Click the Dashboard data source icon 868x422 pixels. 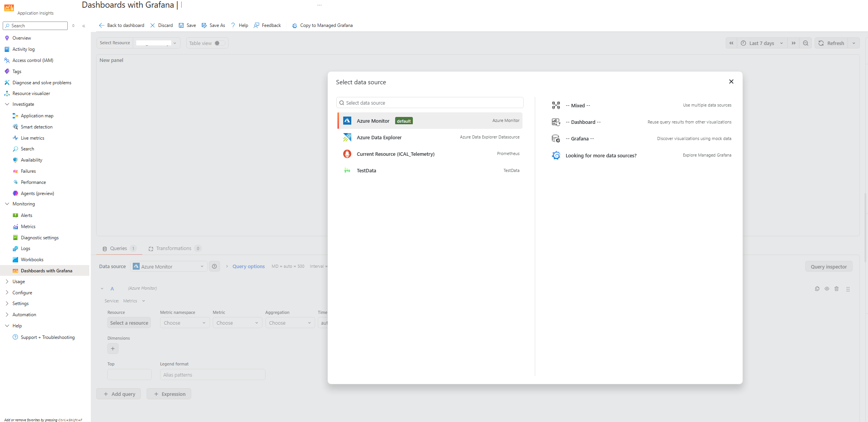pyautogui.click(x=556, y=122)
